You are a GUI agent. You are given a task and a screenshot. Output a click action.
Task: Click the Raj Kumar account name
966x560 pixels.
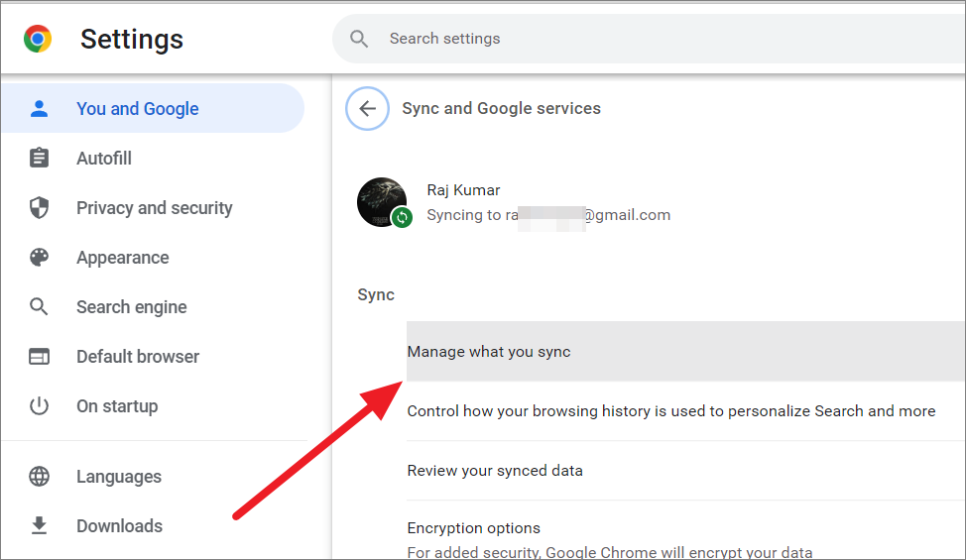(x=463, y=190)
